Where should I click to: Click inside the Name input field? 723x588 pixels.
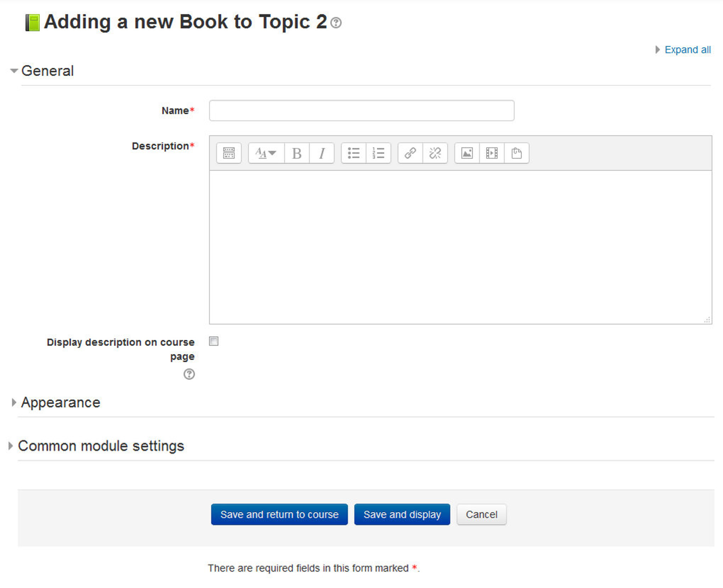click(x=361, y=111)
